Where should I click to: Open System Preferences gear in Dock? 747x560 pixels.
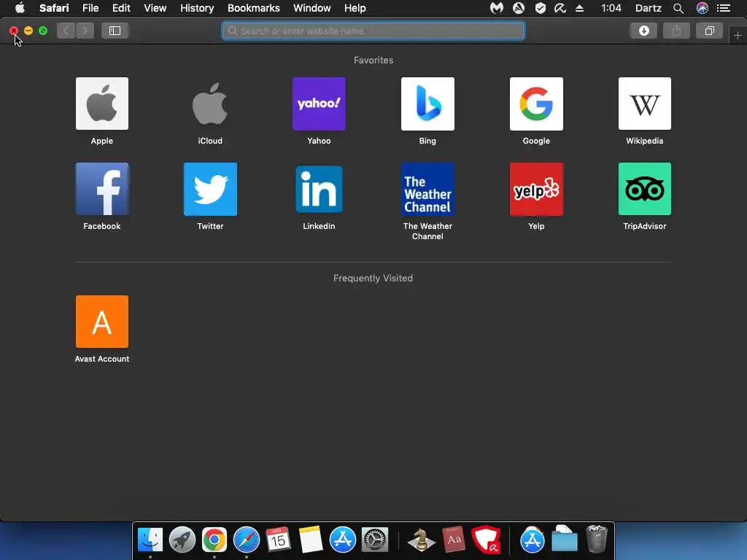(375, 540)
